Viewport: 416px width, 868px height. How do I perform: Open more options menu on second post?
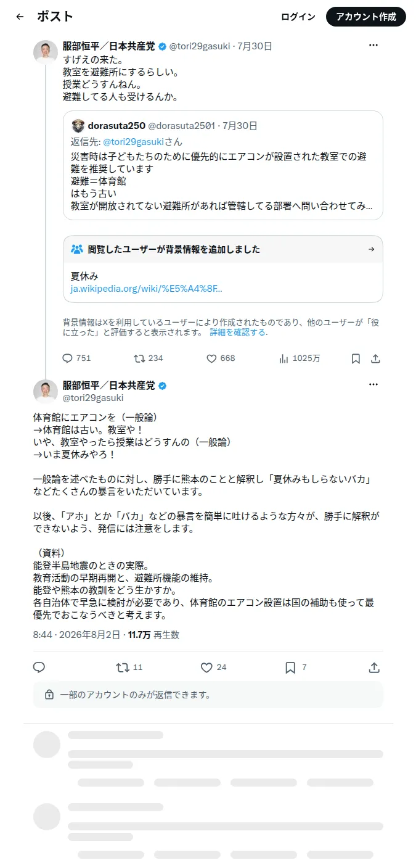click(x=373, y=384)
